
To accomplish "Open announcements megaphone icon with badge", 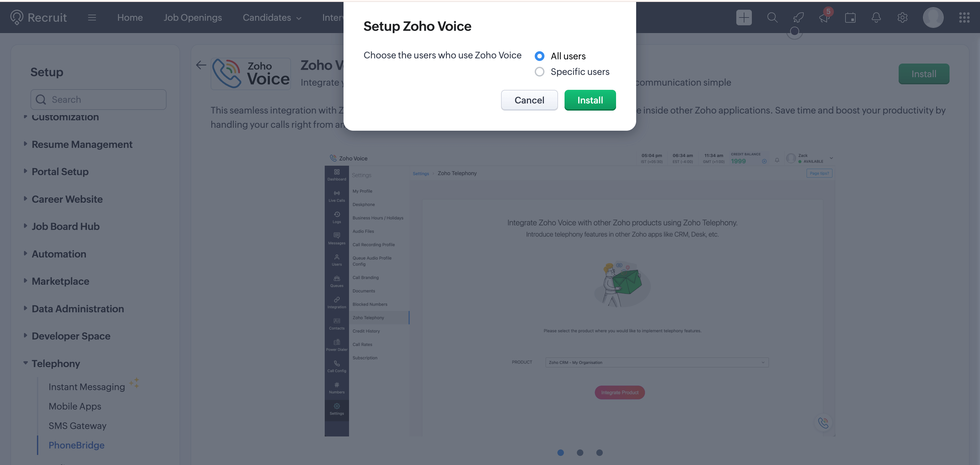I will [x=824, y=18].
